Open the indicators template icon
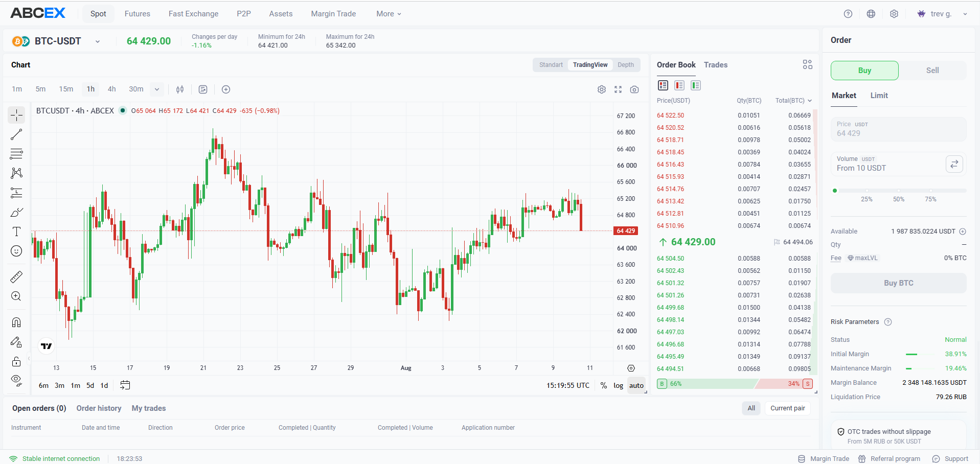The image size is (980, 464). coord(203,89)
